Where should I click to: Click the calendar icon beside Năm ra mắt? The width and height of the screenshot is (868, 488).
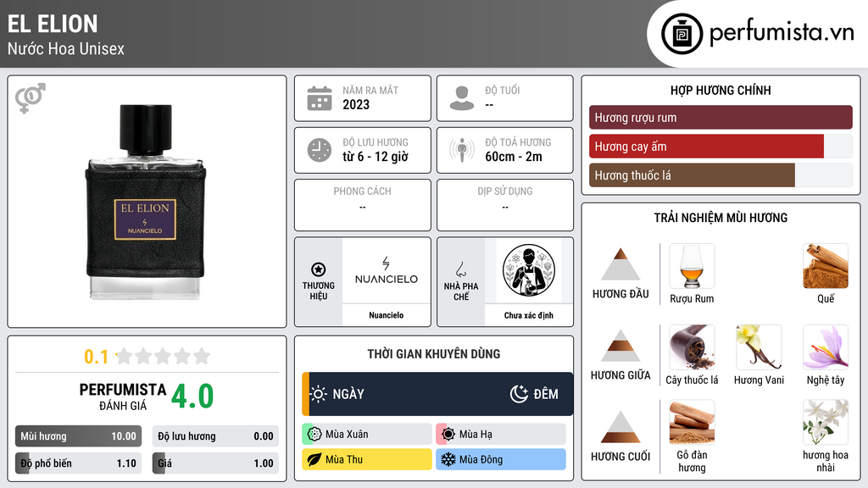tap(320, 98)
